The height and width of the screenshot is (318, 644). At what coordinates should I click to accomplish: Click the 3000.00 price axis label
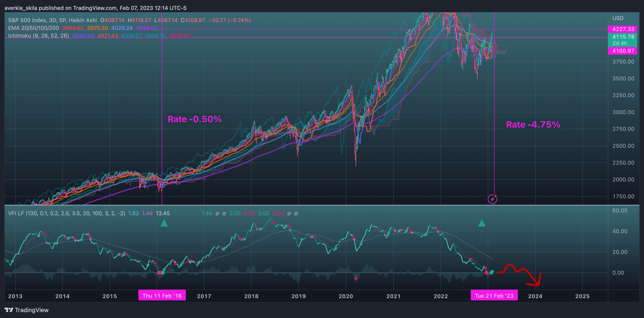623,112
